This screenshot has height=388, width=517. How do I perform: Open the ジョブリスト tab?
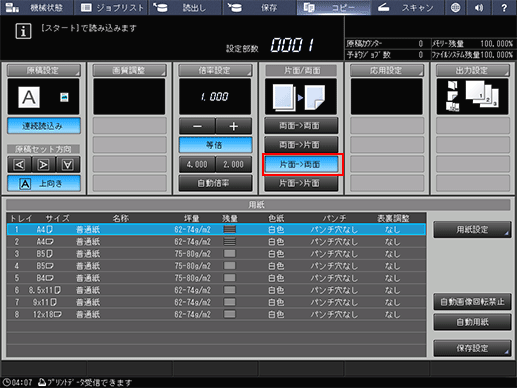pyautogui.click(x=111, y=8)
